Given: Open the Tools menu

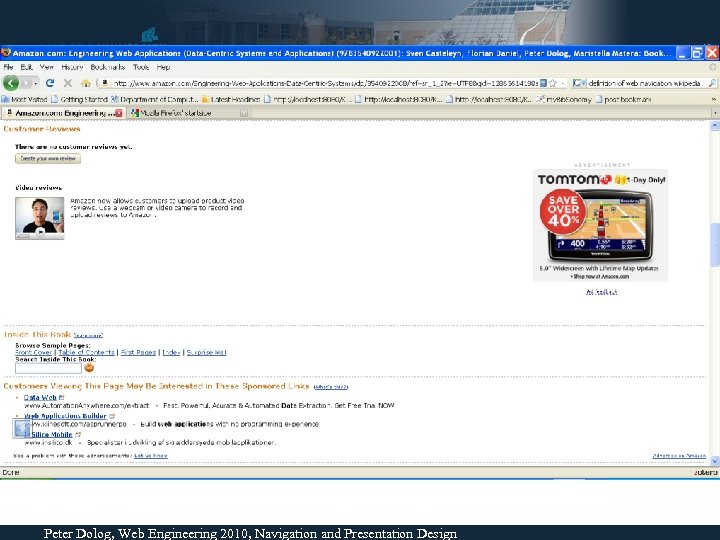Looking at the screenshot, I should click(141, 67).
